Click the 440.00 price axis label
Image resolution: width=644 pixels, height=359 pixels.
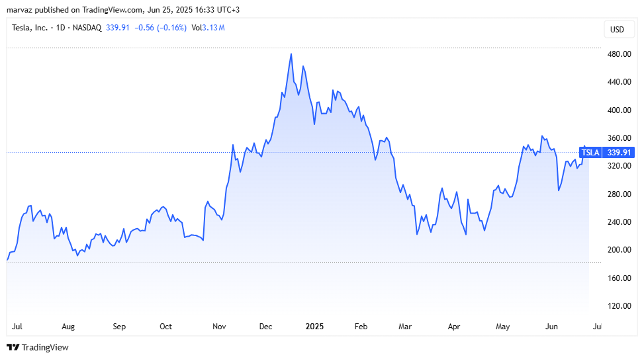click(x=620, y=82)
